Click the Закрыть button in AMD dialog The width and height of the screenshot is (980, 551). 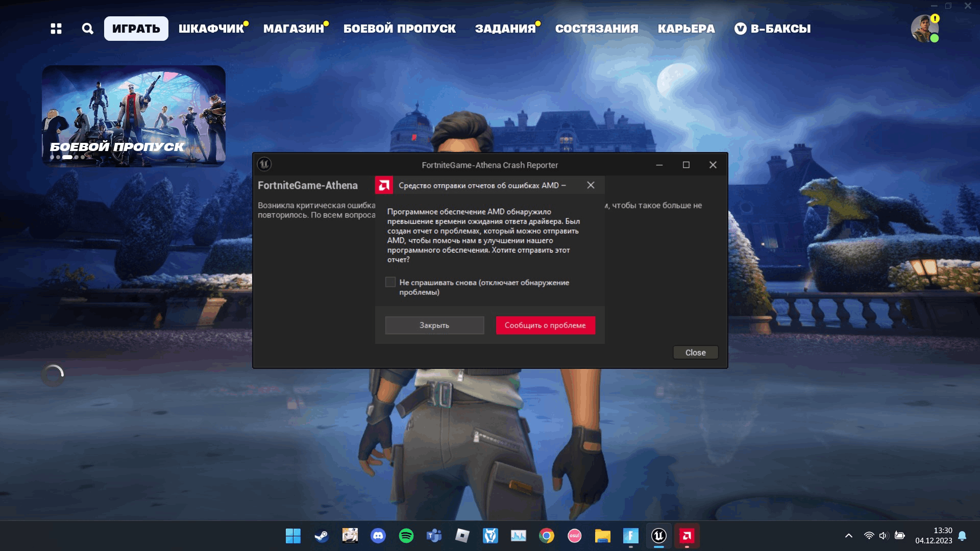click(434, 325)
